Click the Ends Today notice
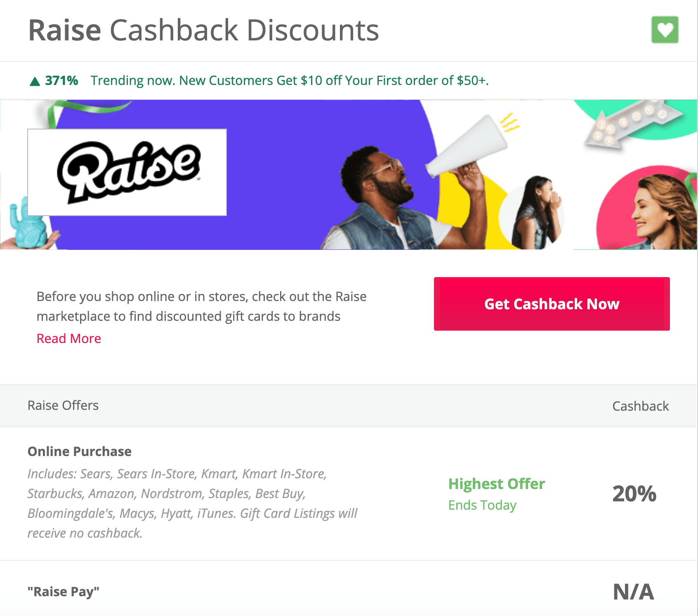Image resolution: width=698 pixels, height=616 pixels. 482,505
